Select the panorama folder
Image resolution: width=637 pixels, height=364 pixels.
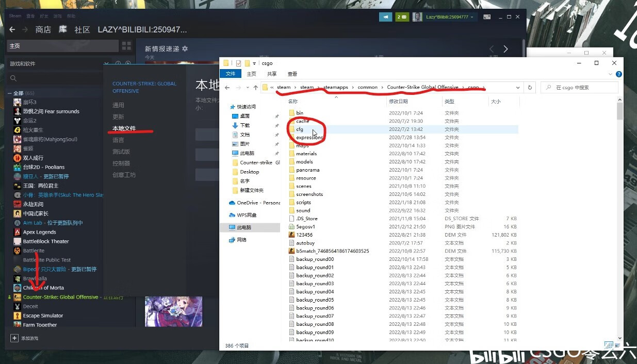pyautogui.click(x=307, y=170)
